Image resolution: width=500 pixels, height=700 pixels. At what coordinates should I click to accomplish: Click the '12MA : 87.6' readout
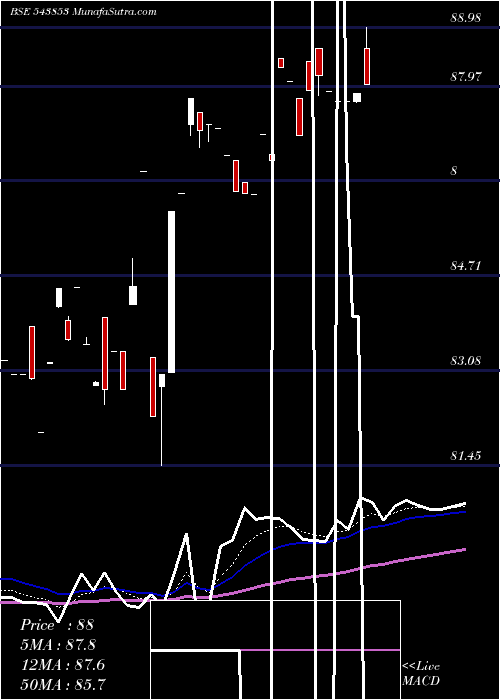[63, 665]
